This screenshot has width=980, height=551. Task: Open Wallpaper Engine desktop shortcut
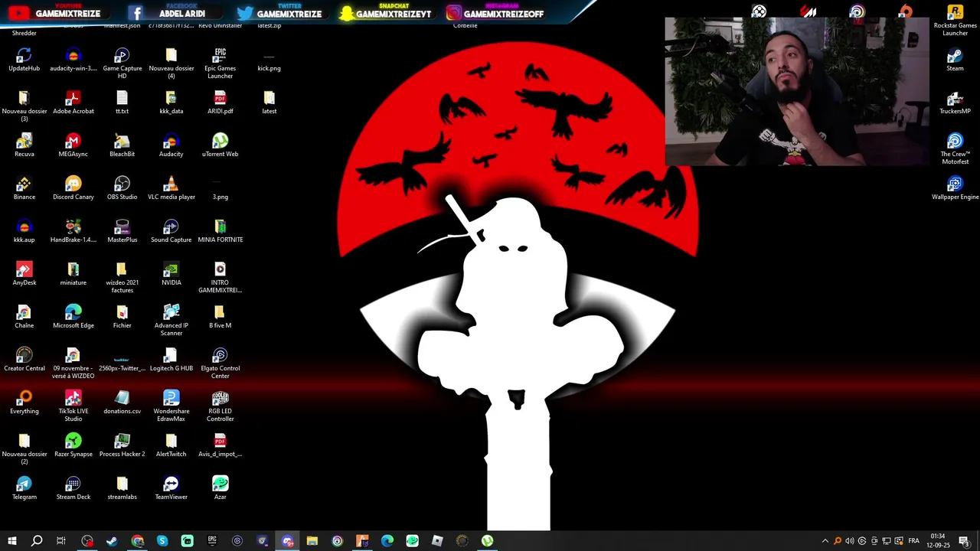click(955, 188)
